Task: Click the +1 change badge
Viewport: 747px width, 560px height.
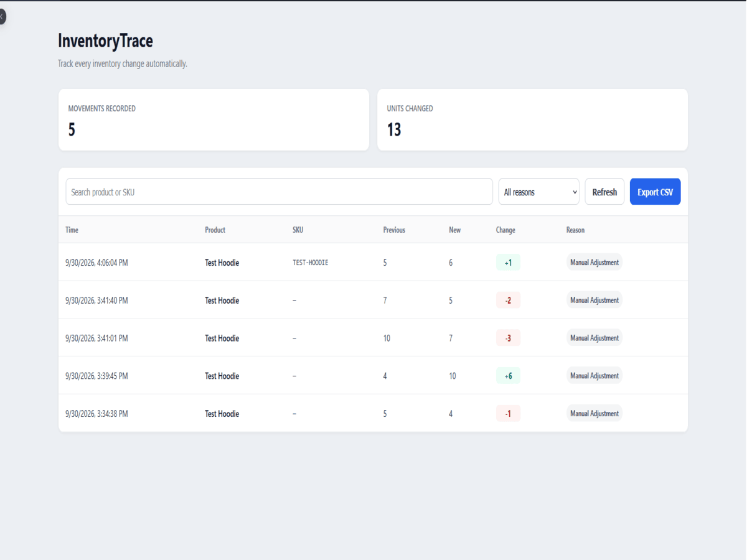Action: coord(508,263)
